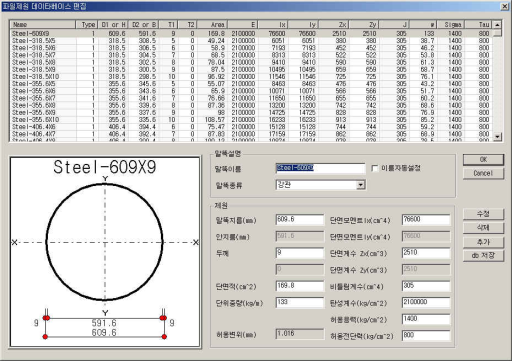Click the OK button

pyautogui.click(x=483, y=160)
